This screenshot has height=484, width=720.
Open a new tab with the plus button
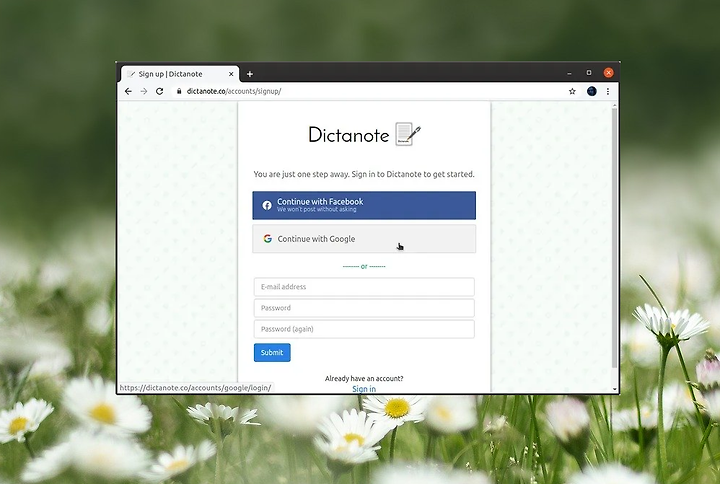250,74
